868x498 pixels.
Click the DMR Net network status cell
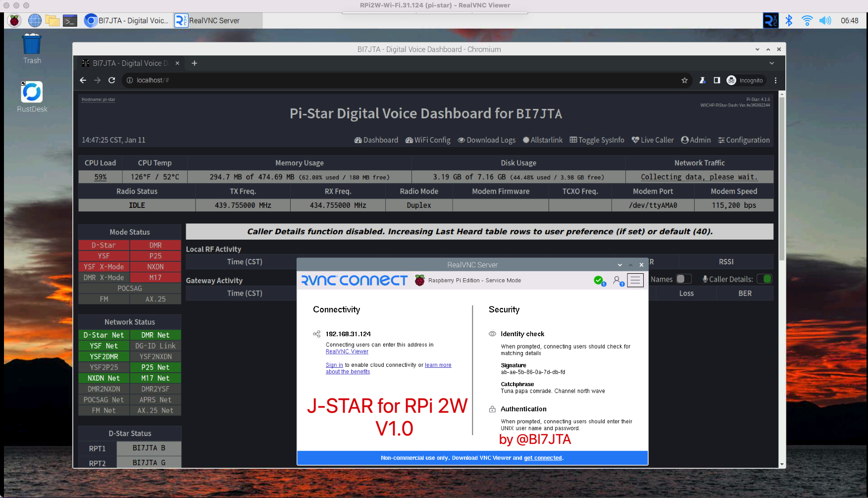point(155,335)
